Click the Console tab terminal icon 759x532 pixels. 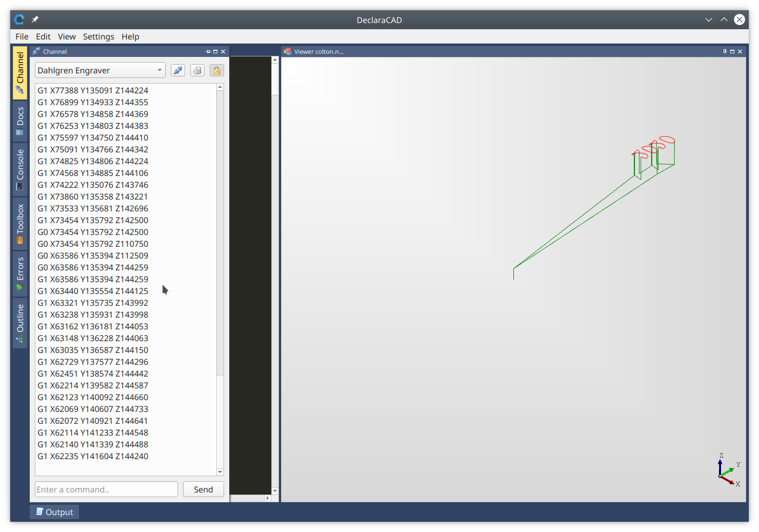tap(20, 186)
